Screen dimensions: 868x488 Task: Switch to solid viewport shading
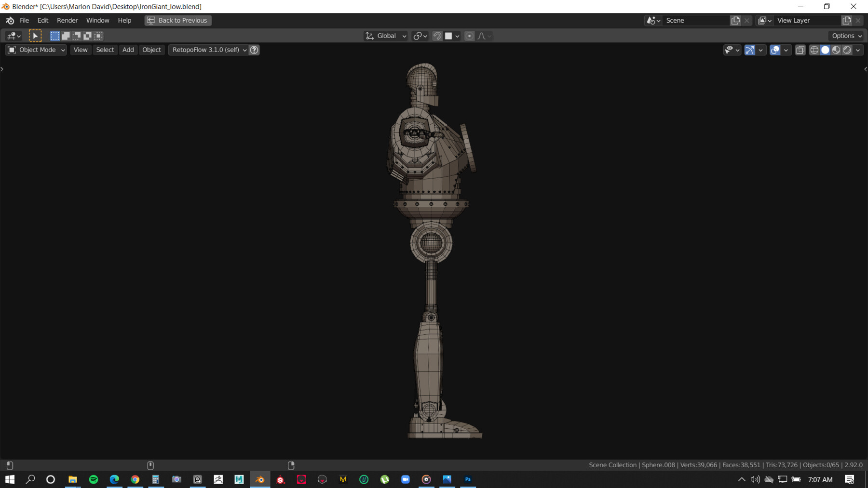point(826,50)
